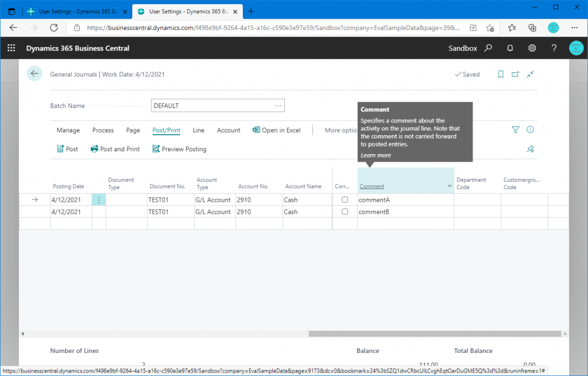Open browser settings ellipsis menu
Image resolution: width=588 pixels, height=376 pixels.
(574, 28)
